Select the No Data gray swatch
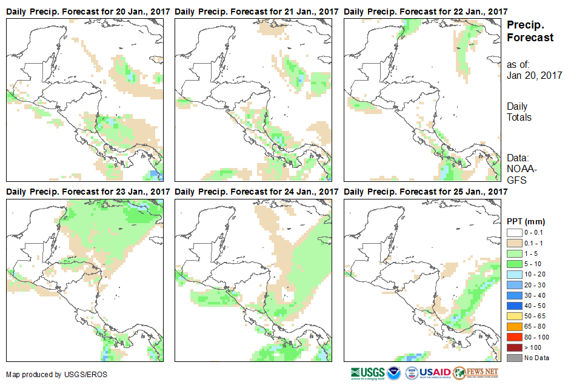The image size is (588, 385). (x=513, y=358)
